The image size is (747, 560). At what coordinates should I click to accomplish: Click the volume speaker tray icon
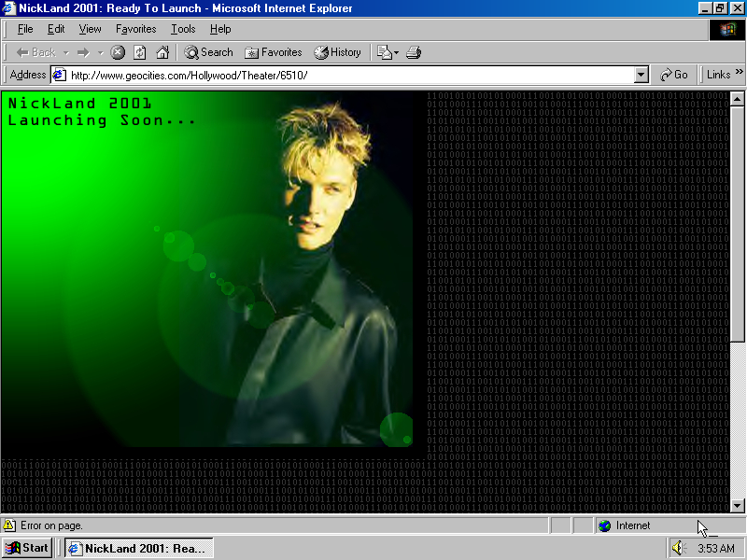tap(678, 548)
